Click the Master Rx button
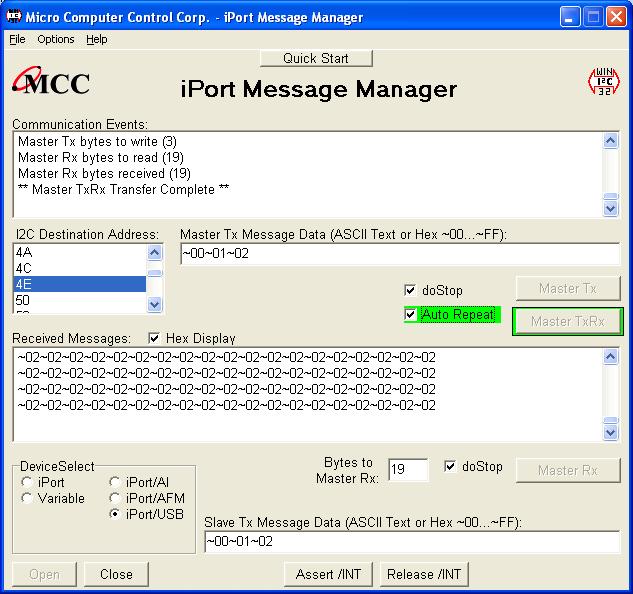 coord(568,470)
